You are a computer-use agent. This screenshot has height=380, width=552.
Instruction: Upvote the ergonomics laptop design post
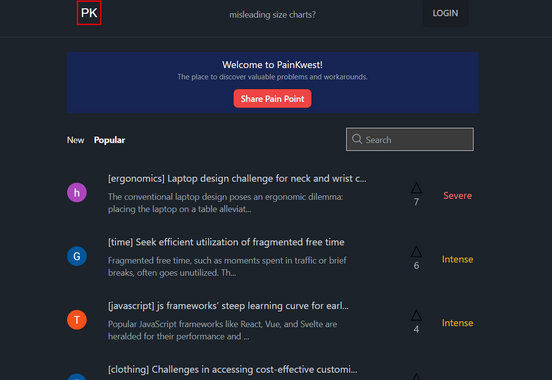point(416,188)
